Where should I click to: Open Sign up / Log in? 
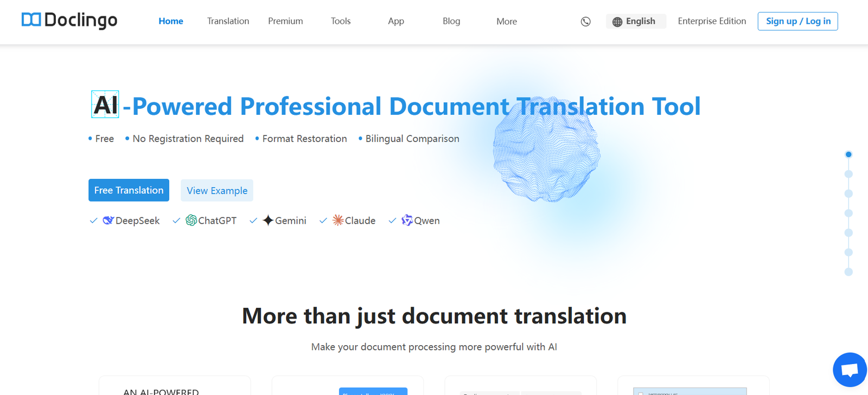point(797,21)
